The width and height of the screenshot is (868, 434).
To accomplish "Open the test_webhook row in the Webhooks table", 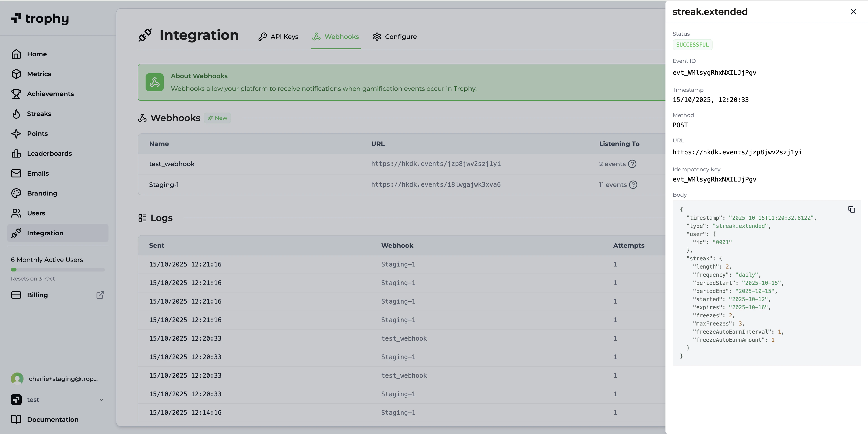I will pyautogui.click(x=172, y=164).
